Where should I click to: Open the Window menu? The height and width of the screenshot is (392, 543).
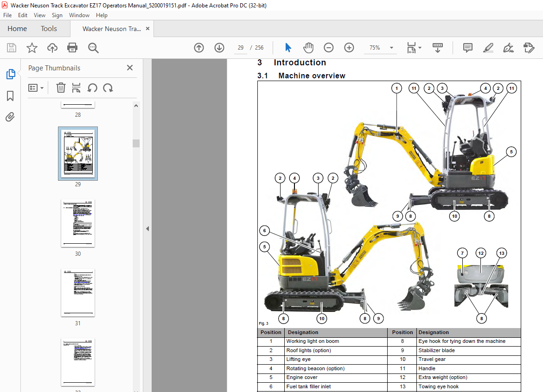79,15
